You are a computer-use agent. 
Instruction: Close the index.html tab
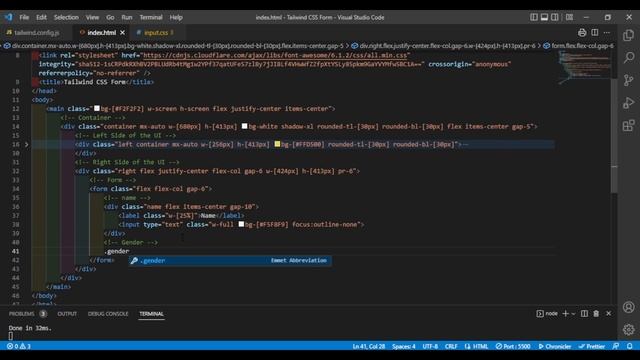pyautogui.click(x=122, y=33)
